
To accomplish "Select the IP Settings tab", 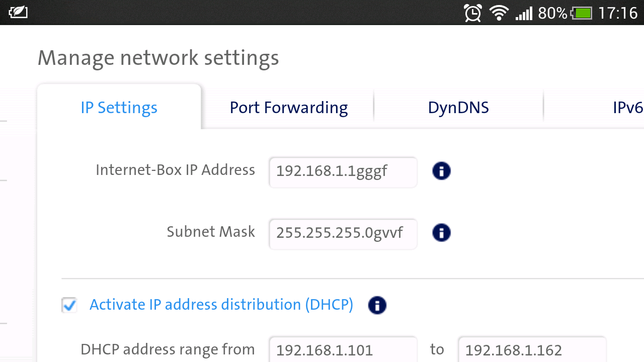I will (x=119, y=108).
